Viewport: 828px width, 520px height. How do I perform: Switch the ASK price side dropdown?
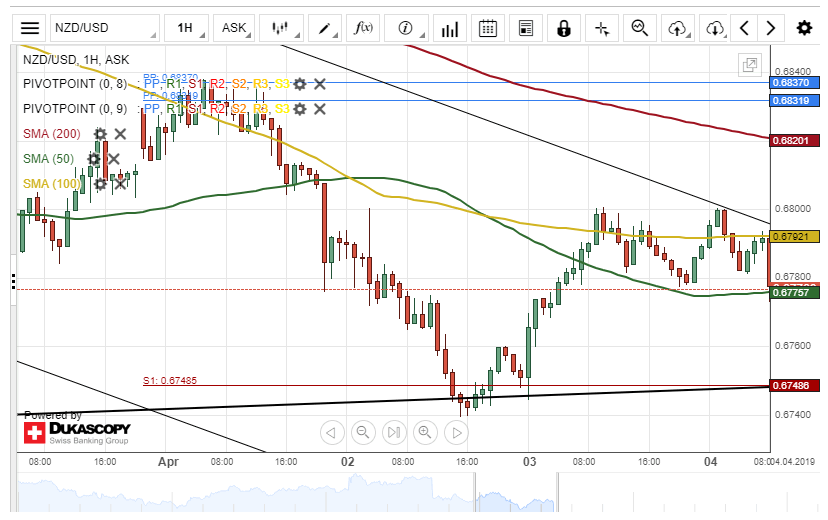pyautogui.click(x=234, y=28)
